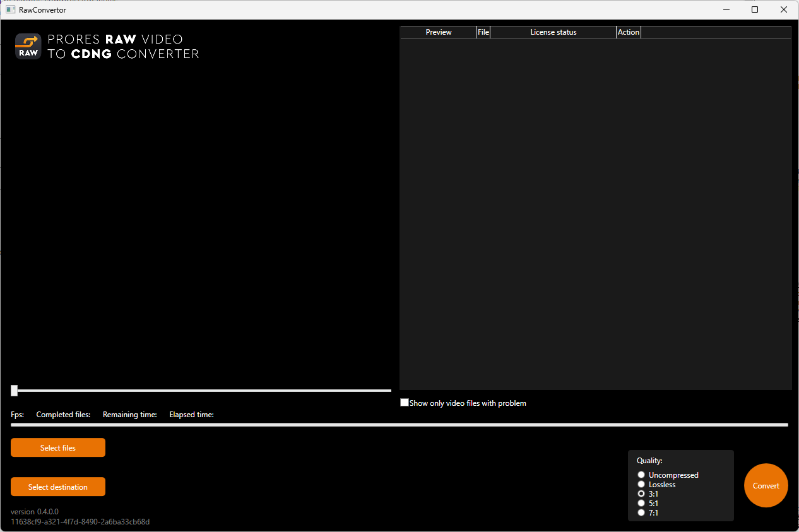The image size is (799, 532).
Task: Click the Action column header
Action: (x=628, y=32)
